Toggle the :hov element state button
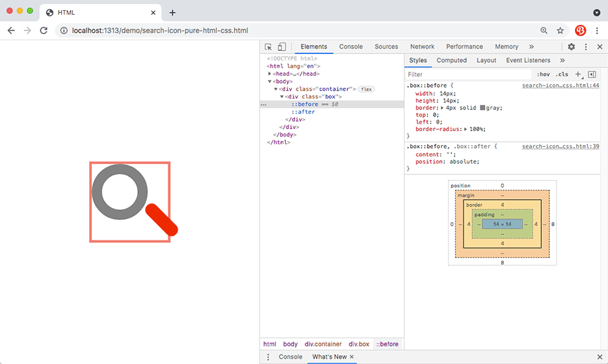Viewport: 608px width, 364px height. (x=543, y=74)
